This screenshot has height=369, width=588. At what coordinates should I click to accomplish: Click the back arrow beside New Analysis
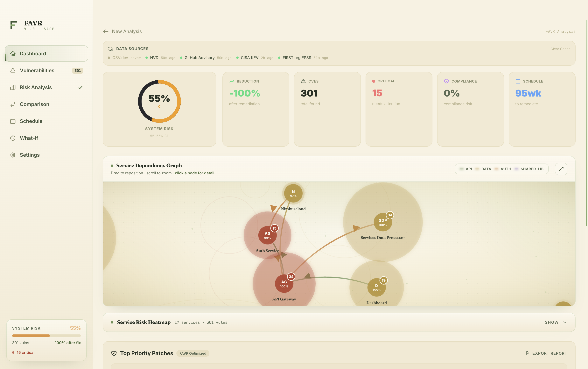[106, 31]
